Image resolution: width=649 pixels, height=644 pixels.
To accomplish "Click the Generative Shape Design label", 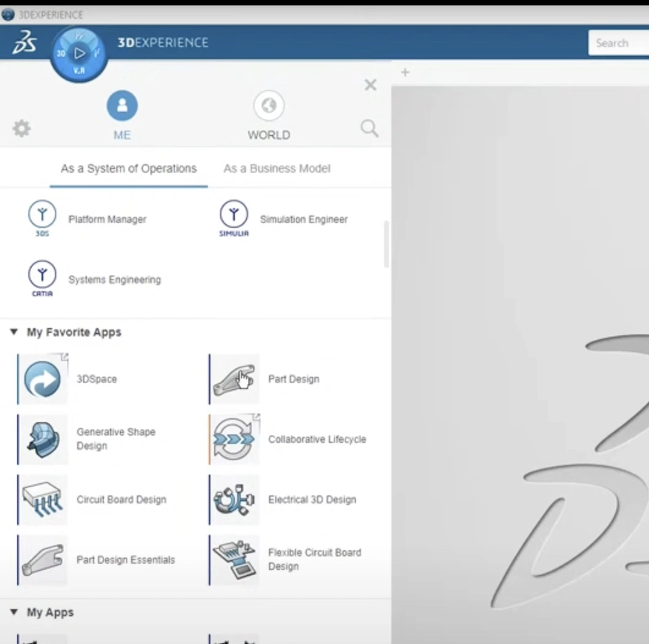I will [116, 439].
